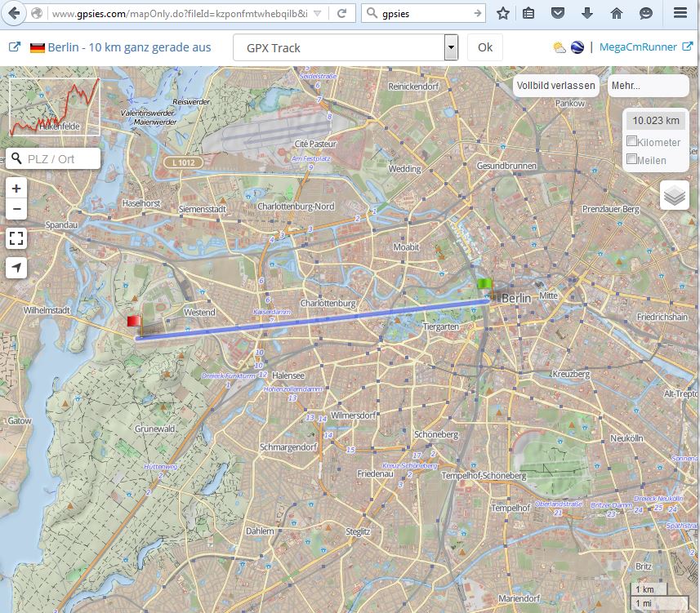
Task: Click the red finish flag marker
Action: pos(134,322)
